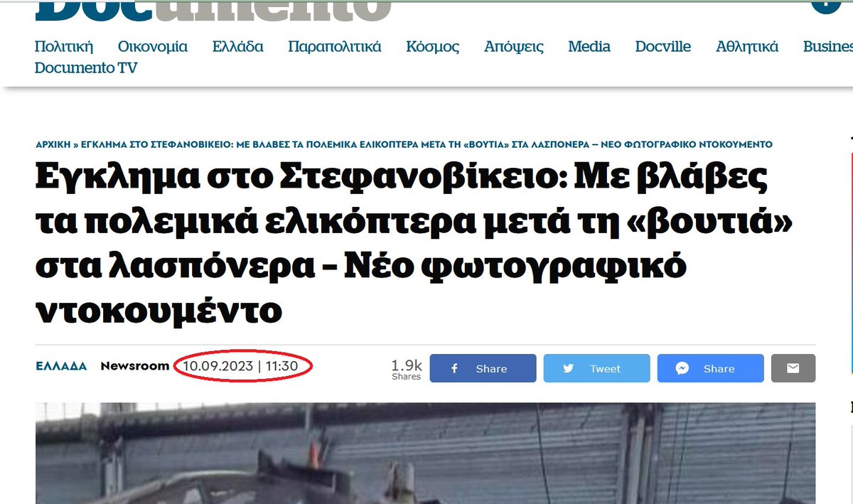
Task: Open the Αθλητικά sports section
Action: 746,46
